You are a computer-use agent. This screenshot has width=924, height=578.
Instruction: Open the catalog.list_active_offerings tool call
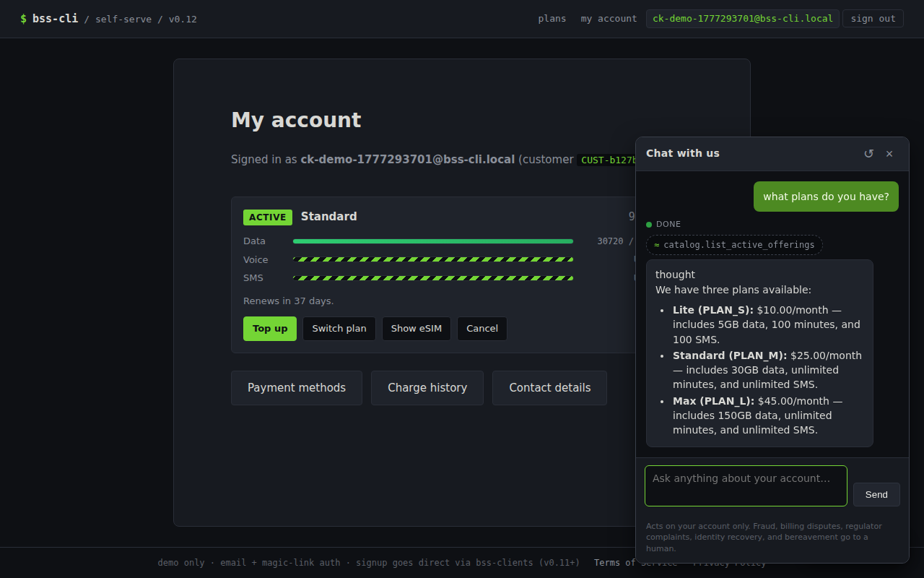(x=734, y=245)
